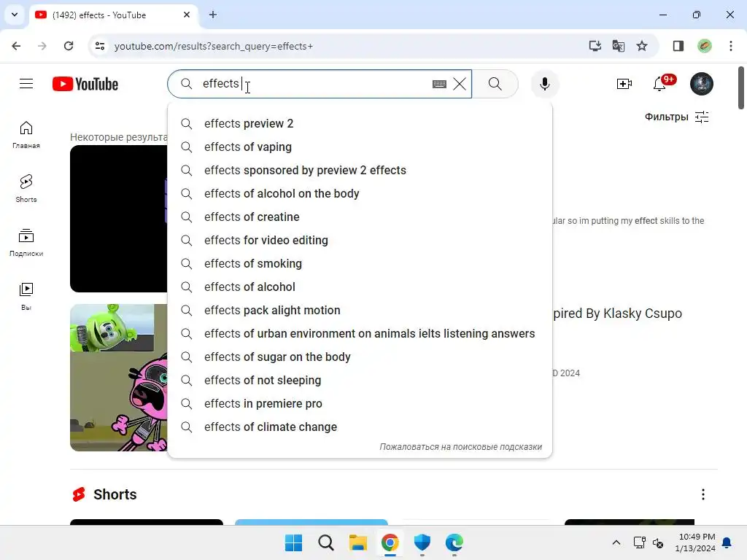Clear the search box with X

[460, 84]
